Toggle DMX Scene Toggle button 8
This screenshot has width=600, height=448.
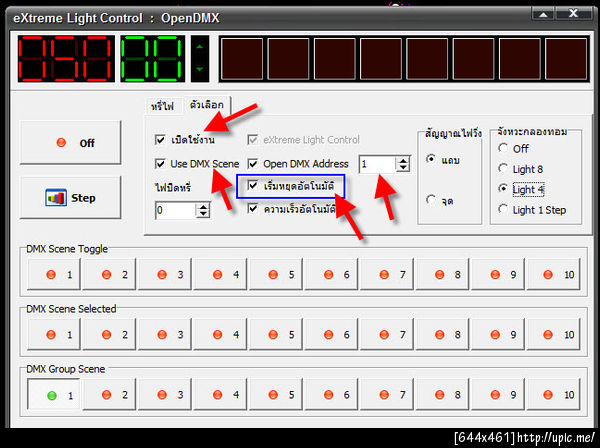(443, 274)
